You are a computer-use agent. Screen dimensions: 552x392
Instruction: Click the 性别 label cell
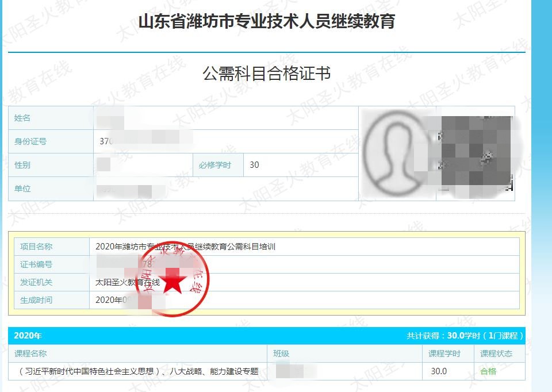(22, 165)
